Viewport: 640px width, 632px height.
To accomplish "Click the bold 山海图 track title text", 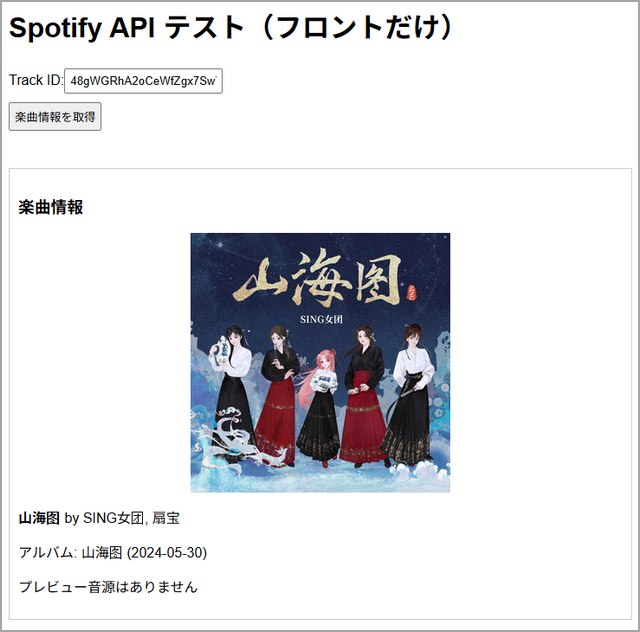I will coord(39,519).
